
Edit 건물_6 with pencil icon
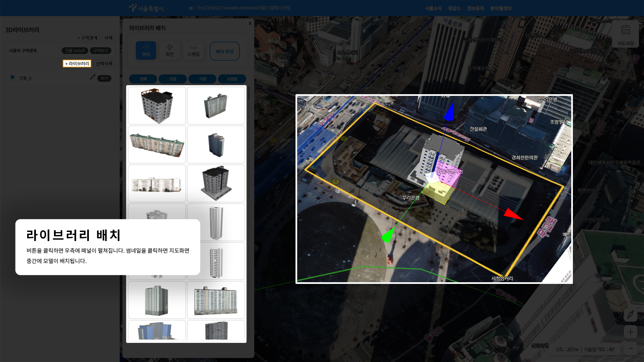click(93, 77)
